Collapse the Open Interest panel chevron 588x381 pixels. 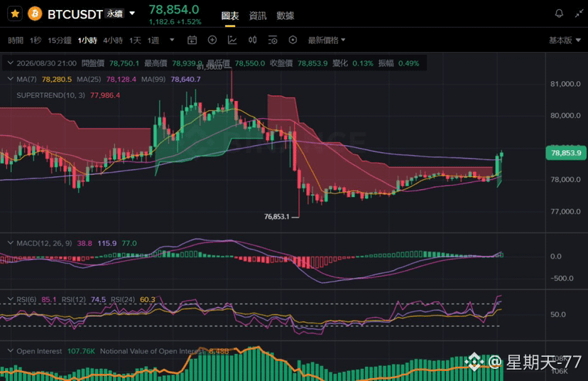tap(11, 350)
